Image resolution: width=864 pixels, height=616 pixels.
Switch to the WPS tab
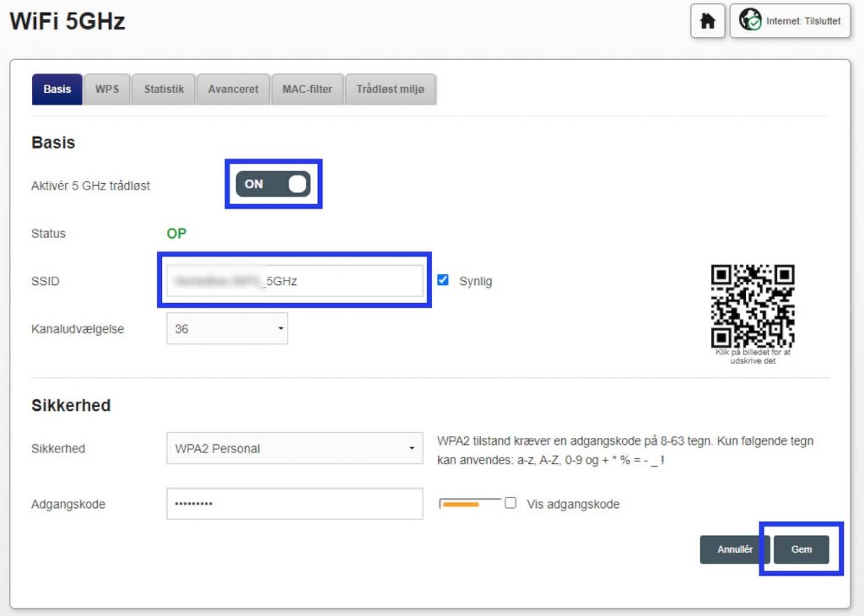(x=106, y=89)
